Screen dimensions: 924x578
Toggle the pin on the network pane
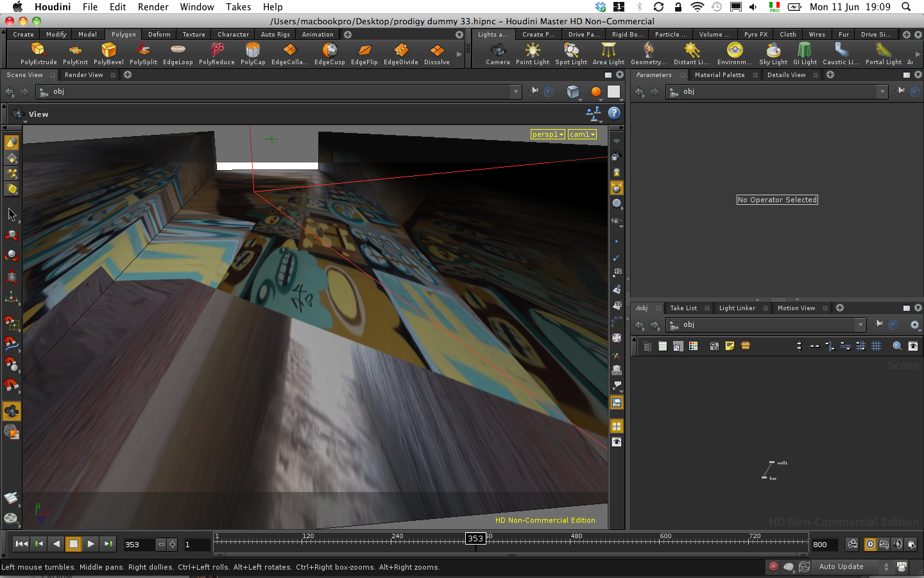click(879, 324)
